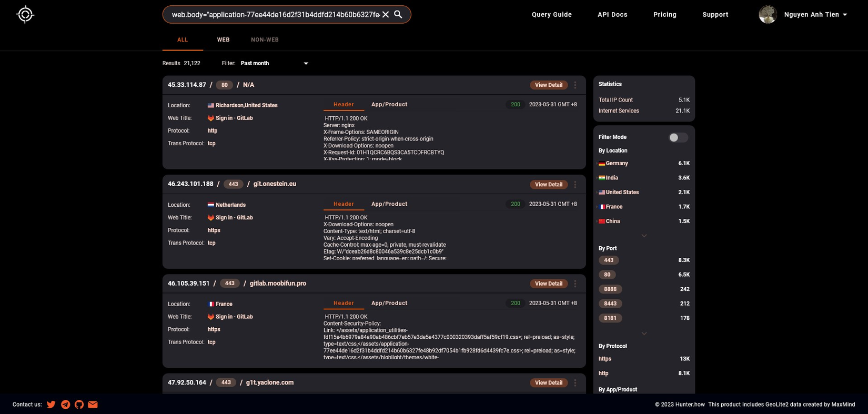The image size is (868, 414).
Task: Switch to the WEB tab
Action: pyautogui.click(x=223, y=40)
